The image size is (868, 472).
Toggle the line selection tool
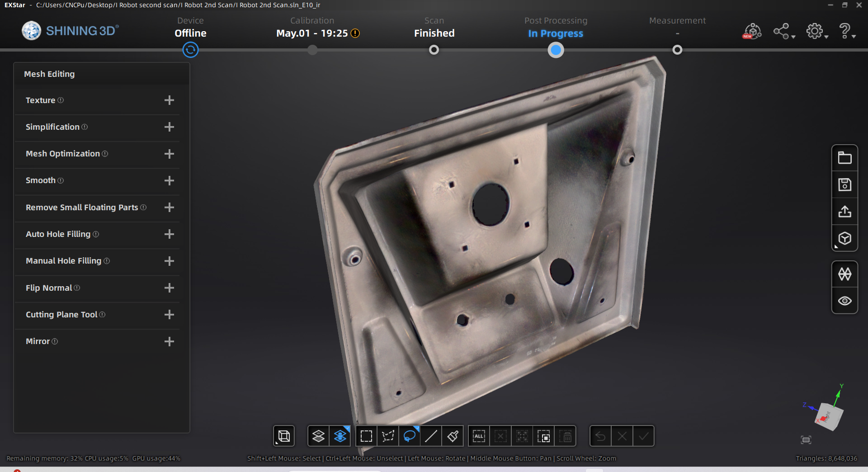[431, 435]
